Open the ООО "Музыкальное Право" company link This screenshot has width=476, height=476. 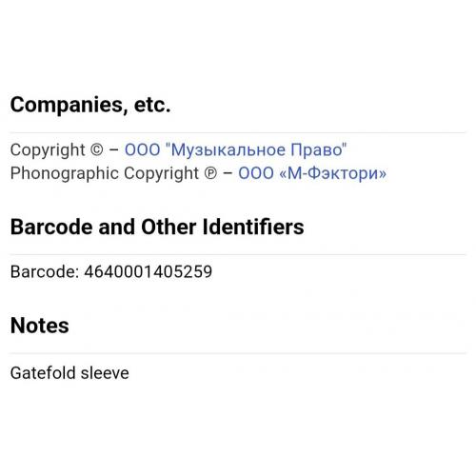tap(235, 149)
